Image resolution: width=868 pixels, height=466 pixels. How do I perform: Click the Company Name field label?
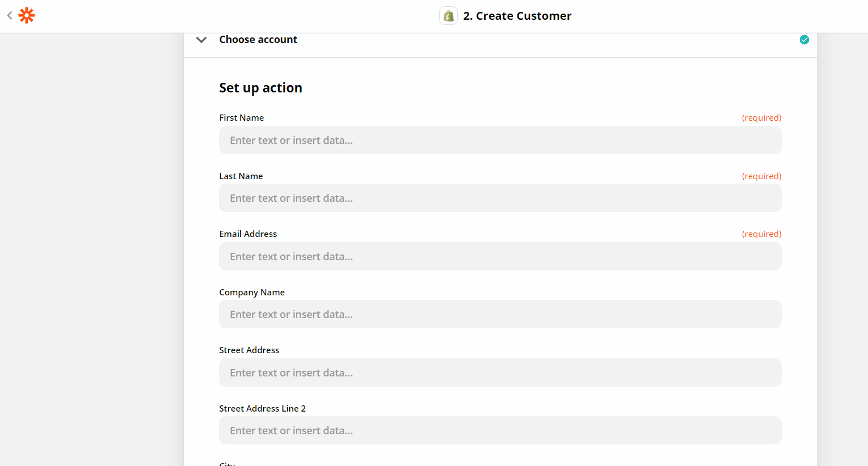(x=252, y=293)
